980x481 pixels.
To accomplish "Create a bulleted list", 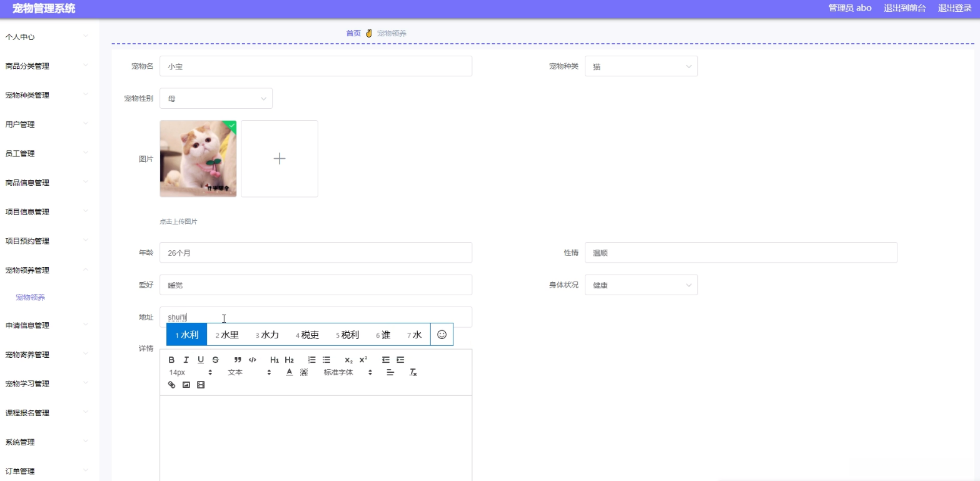I will point(326,360).
